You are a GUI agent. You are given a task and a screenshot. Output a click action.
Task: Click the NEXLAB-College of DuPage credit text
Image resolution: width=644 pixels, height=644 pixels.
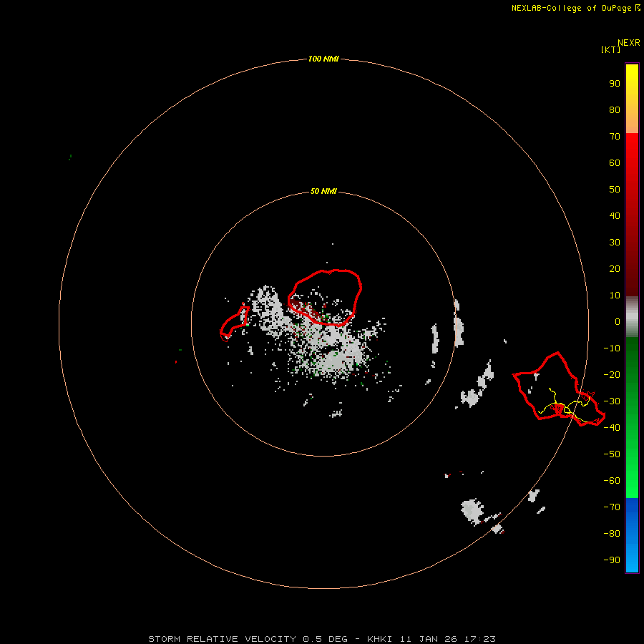coord(576,8)
